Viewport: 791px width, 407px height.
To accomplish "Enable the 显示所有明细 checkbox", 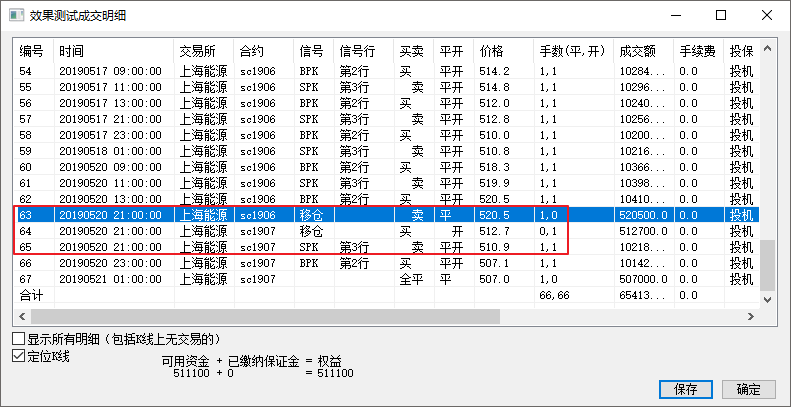I will coord(18,339).
